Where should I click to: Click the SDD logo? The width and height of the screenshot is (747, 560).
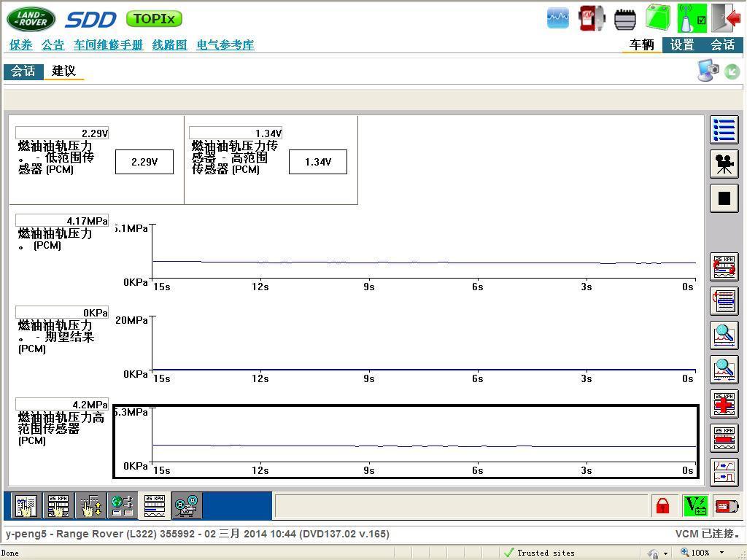90,20
